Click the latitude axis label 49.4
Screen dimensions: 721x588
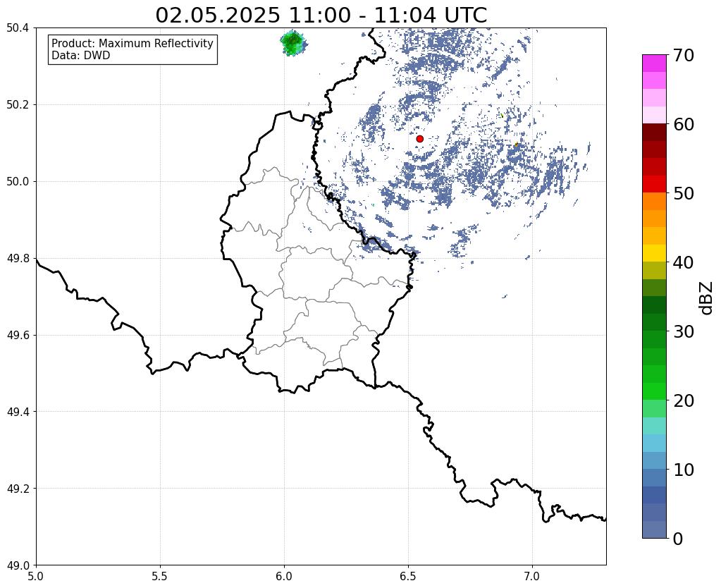click(x=18, y=412)
